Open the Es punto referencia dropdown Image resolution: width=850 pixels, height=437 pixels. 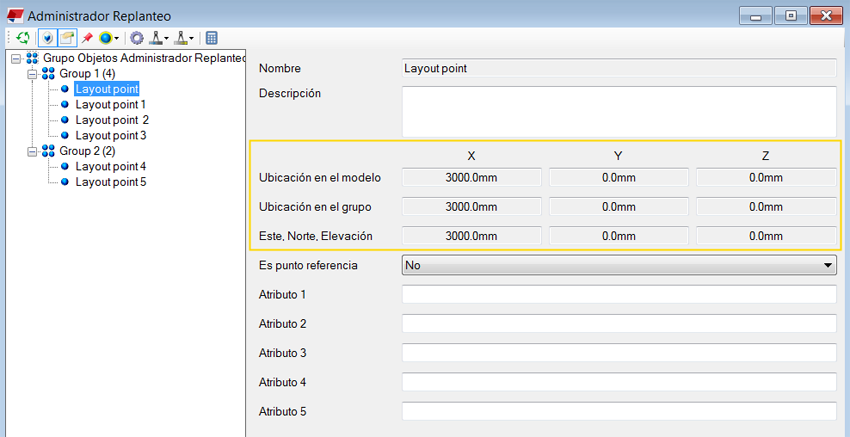click(x=618, y=265)
